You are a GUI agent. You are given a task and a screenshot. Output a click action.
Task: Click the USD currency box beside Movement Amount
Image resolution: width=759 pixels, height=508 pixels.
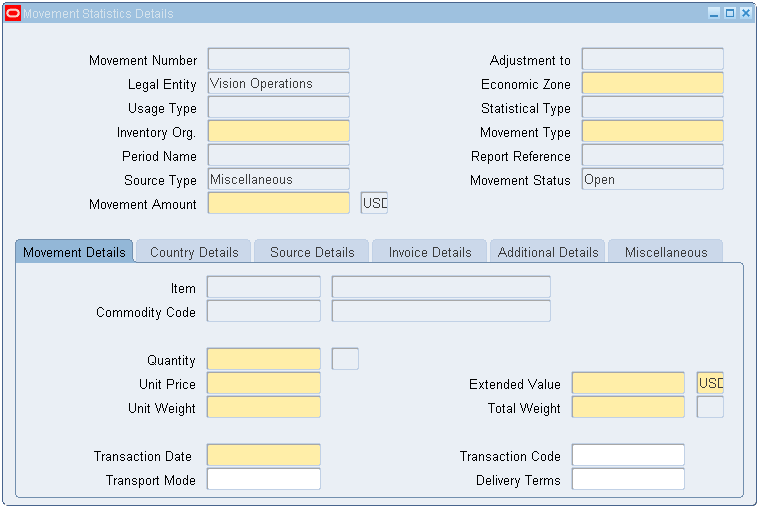374,203
